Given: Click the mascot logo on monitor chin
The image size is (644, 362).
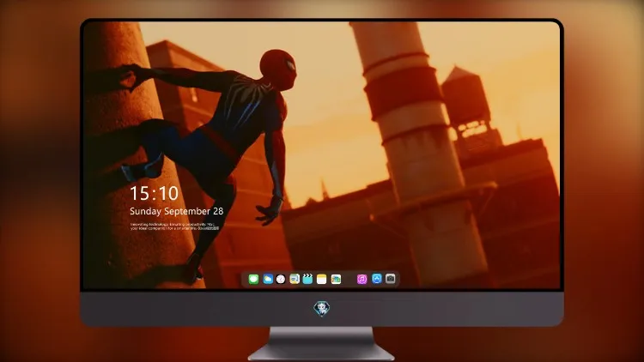Looking at the screenshot, I should point(322,309).
